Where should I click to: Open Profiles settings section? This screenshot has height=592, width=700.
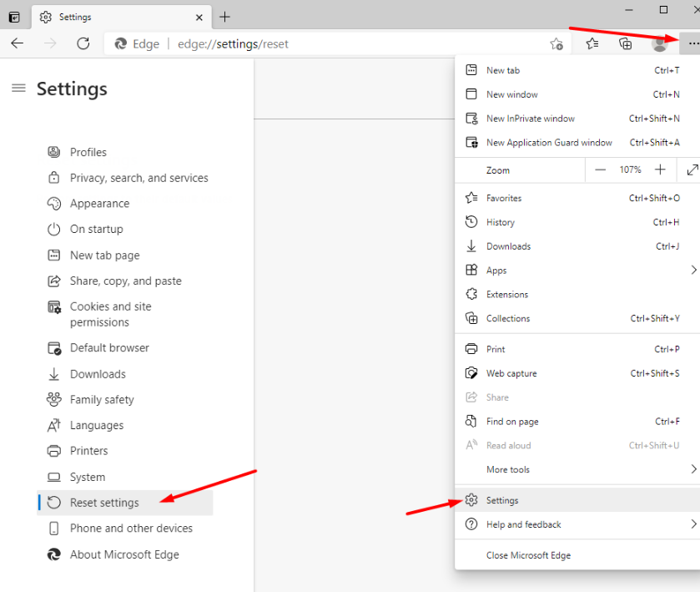point(125,152)
